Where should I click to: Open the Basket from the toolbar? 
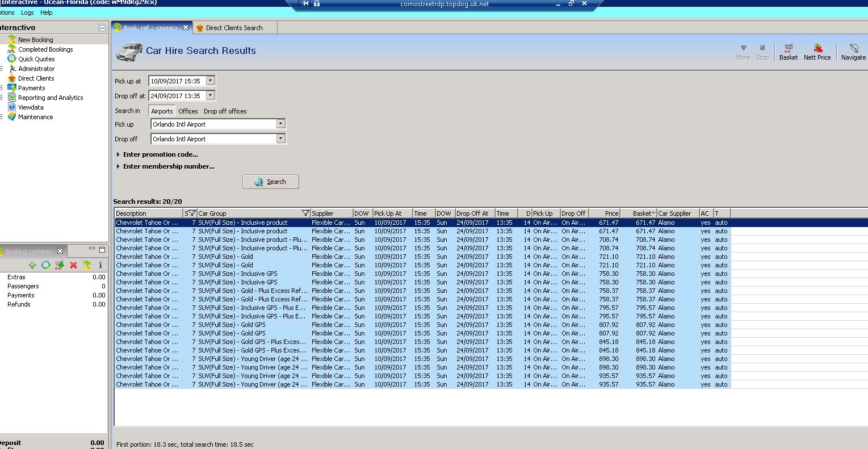click(788, 52)
